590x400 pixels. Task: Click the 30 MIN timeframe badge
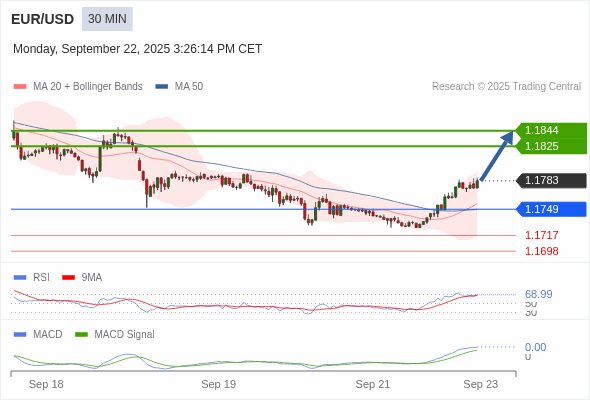coord(107,19)
